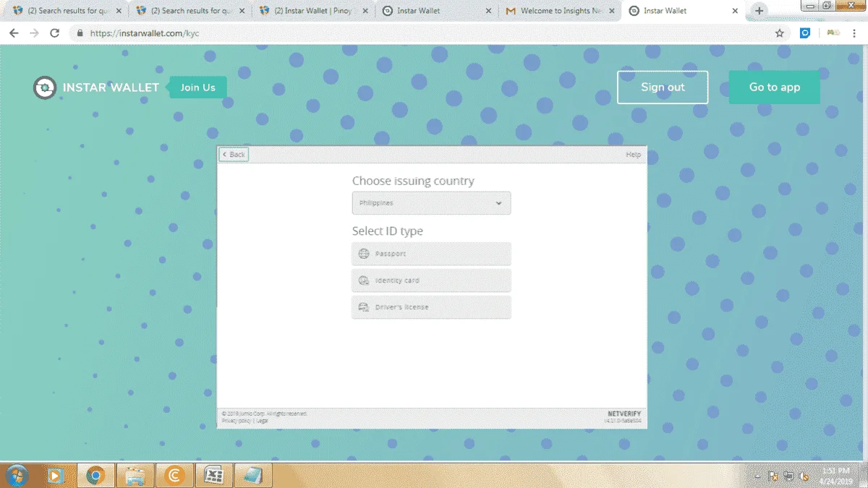Open Help in the verification panel

(633, 155)
